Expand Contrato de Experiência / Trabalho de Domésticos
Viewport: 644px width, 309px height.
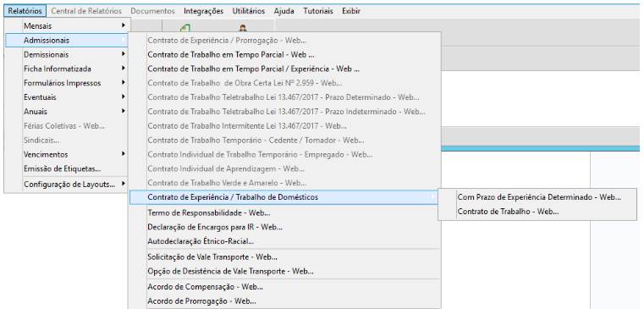284,197
